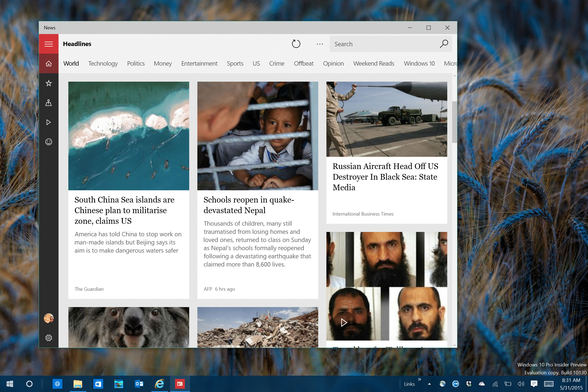Open the volume speaker icon
The width and height of the screenshot is (588, 392).
(521, 384)
